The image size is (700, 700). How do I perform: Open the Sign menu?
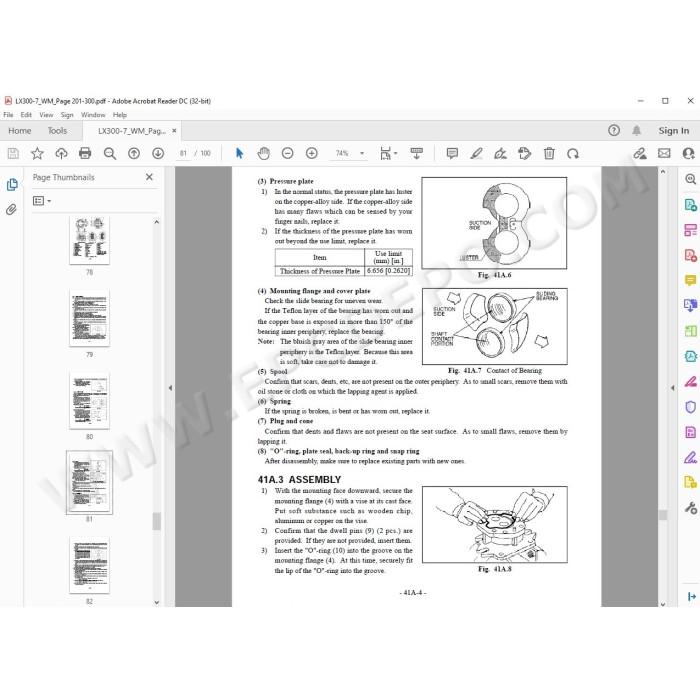point(67,115)
